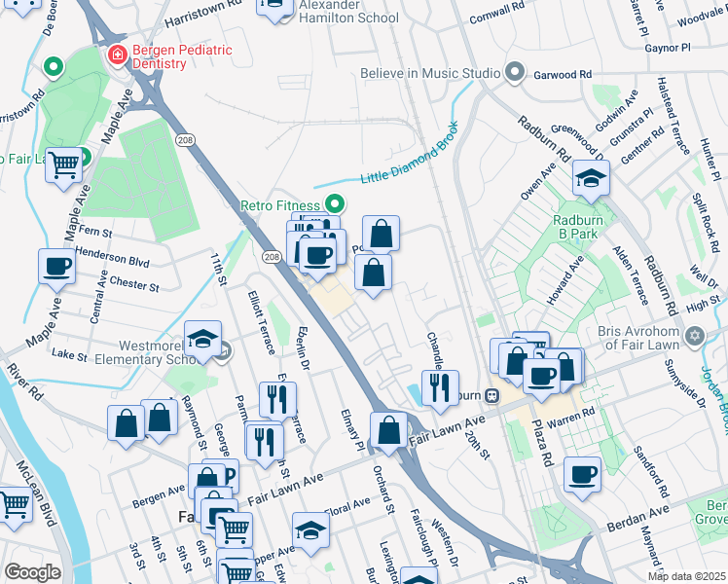The height and width of the screenshot is (584, 728).
Task: Click the Radburn train station icon
Action: pyautogui.click(x=492, y=395)
